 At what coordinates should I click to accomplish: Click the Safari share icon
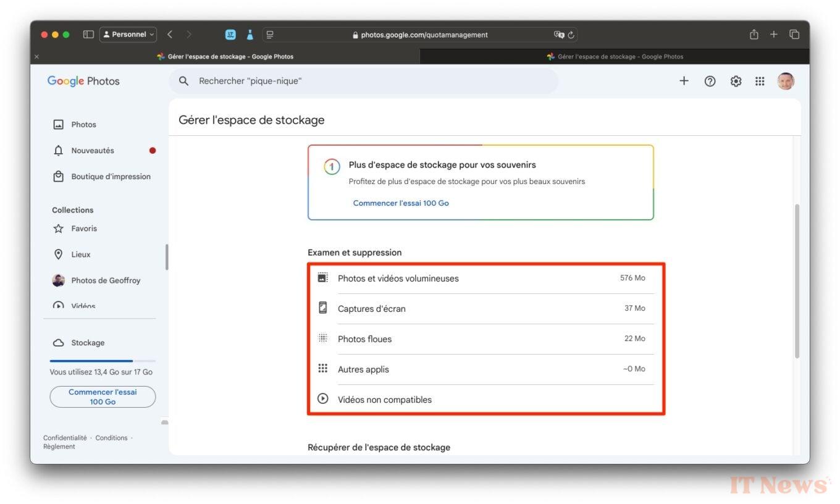point(754,35)
